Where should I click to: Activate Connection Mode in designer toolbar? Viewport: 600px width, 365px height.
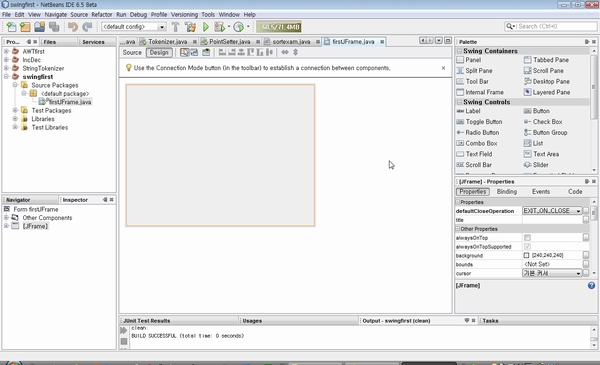pos(194,52)
